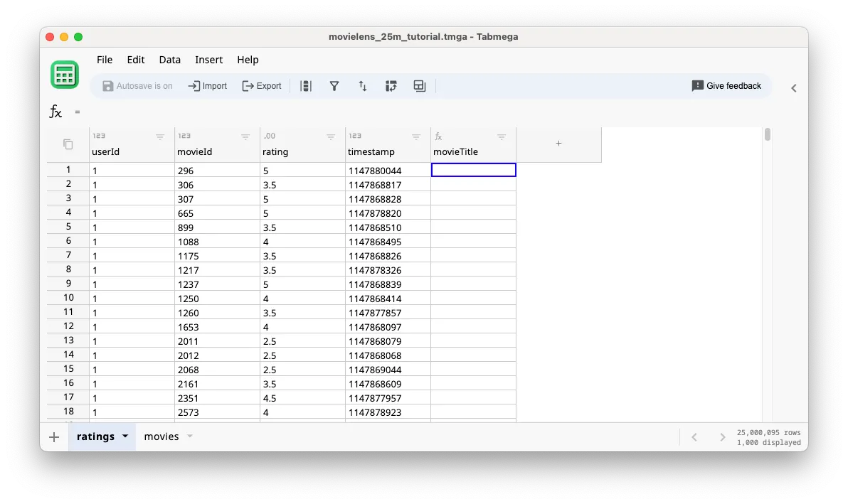This screenshot has height=504, width=848.
Task: Select the pivot/transform icon in the toolbar
Action: click(x=391, y=85)
